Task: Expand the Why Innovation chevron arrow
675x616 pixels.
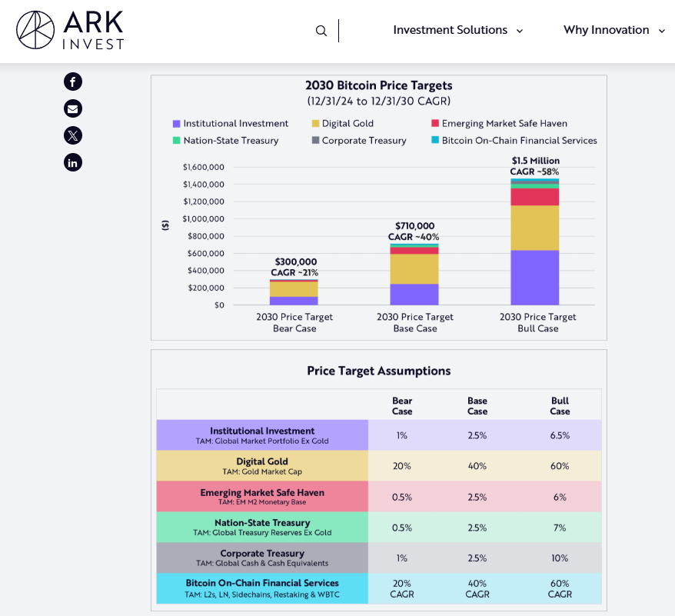Action: [x=662, y=31]
